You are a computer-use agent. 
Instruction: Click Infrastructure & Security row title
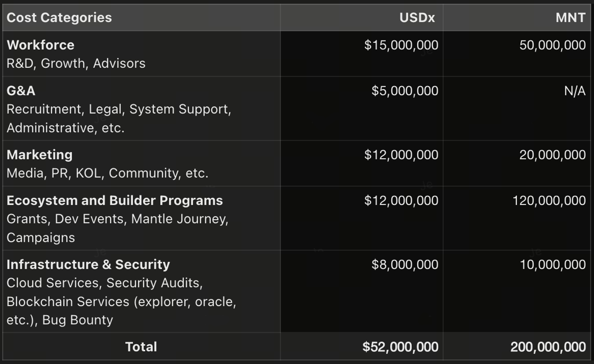point(88,264)
